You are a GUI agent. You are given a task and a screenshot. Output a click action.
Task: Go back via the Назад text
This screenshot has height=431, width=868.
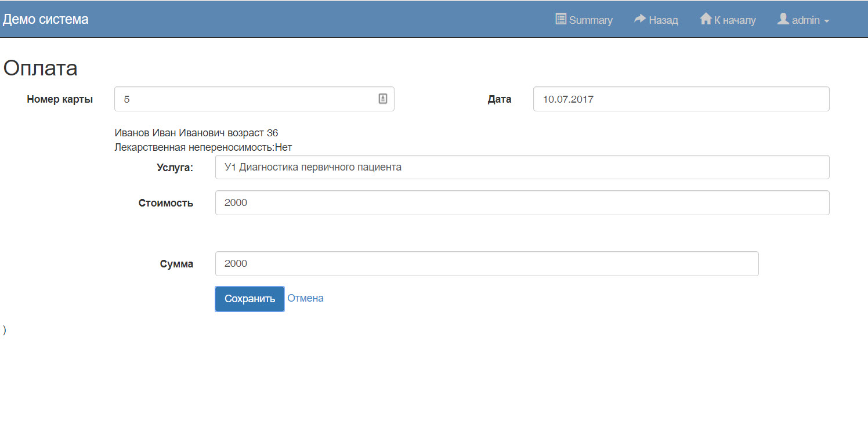[x=663, y=20]
